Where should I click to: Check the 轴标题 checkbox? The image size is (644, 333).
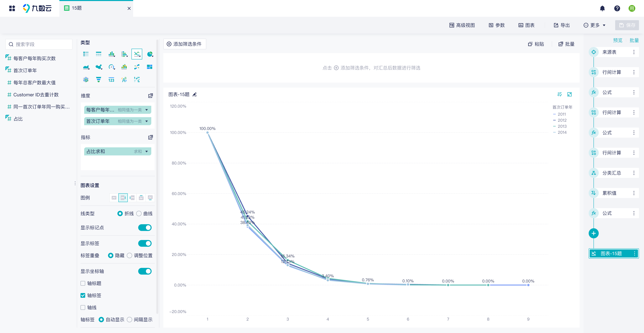point(83,283)
